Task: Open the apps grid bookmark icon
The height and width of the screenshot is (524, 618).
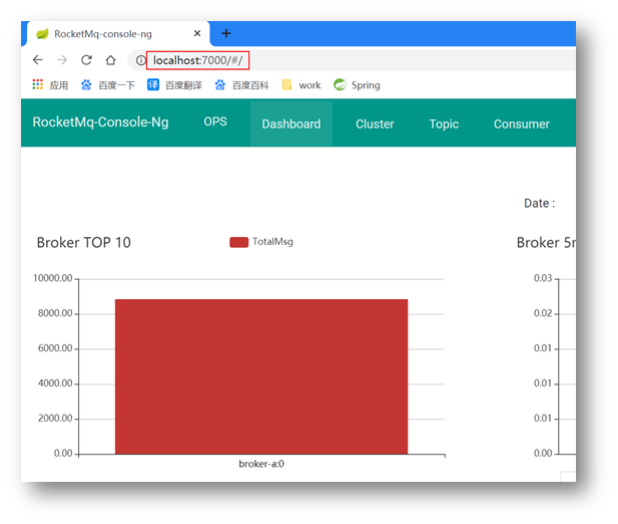Action: click(x=38, y=85)
